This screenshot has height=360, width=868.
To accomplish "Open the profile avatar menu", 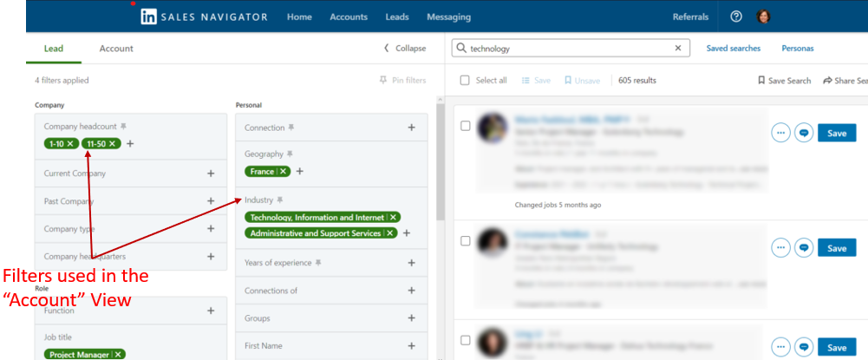I will [763, 16].
